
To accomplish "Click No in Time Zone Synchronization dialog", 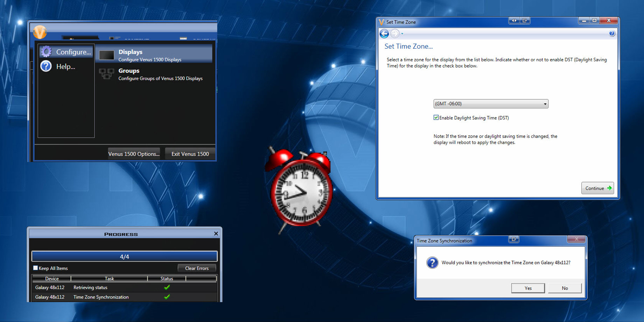I will click(565, 288).
